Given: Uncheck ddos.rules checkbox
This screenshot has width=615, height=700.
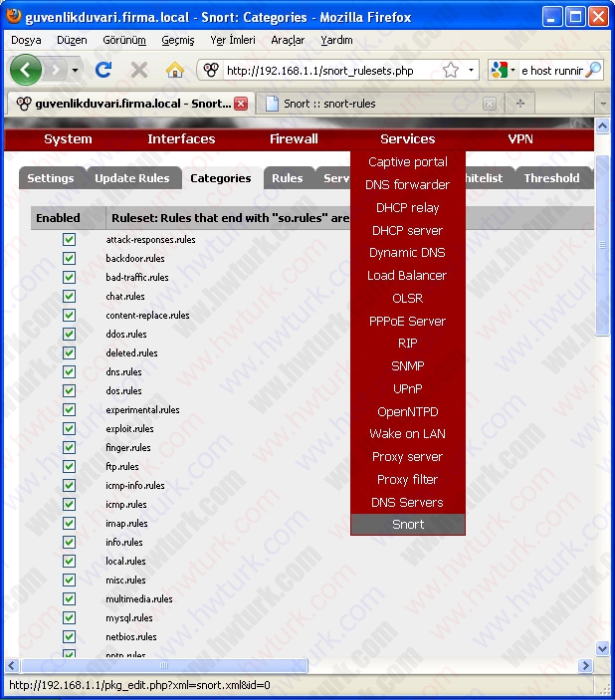Looking at the screenshot, I should [x=69, y=334].
